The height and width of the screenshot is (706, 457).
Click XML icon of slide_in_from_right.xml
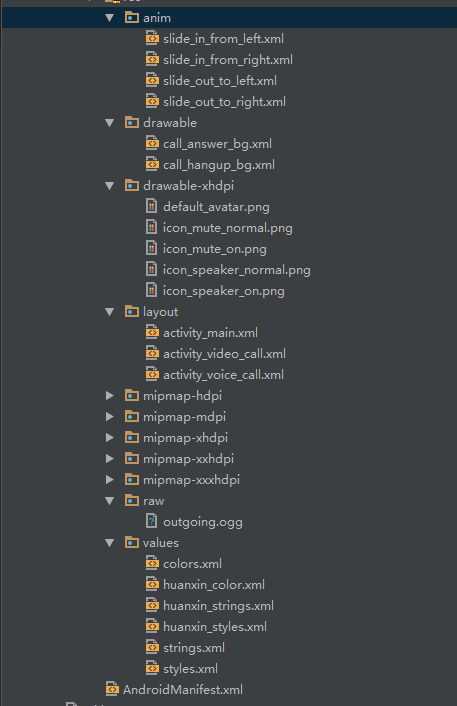(152, 59)
